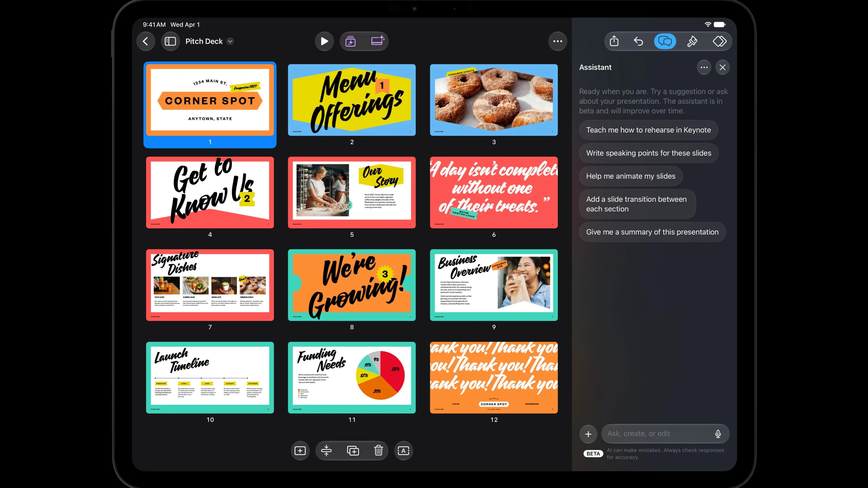Tap the BETA badge label
Screen dimensions: 868x488
pyautogui.click(x=593, y=454)
